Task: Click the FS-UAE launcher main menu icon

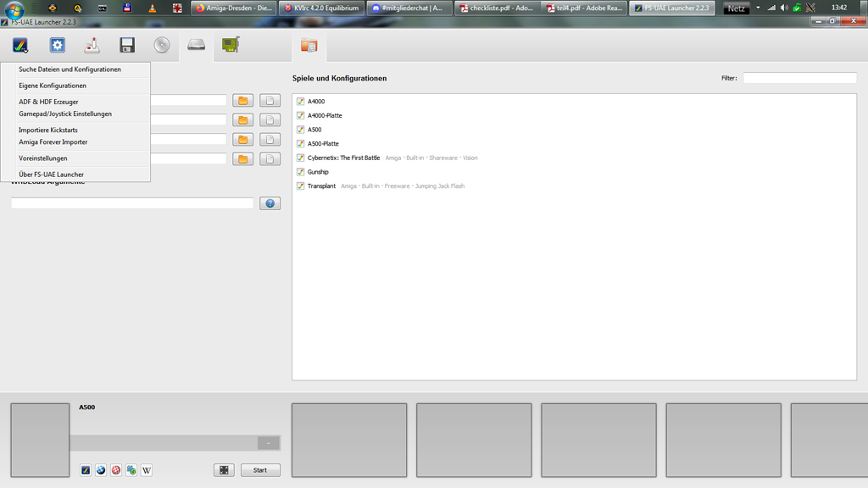Action: click(20, 46)
